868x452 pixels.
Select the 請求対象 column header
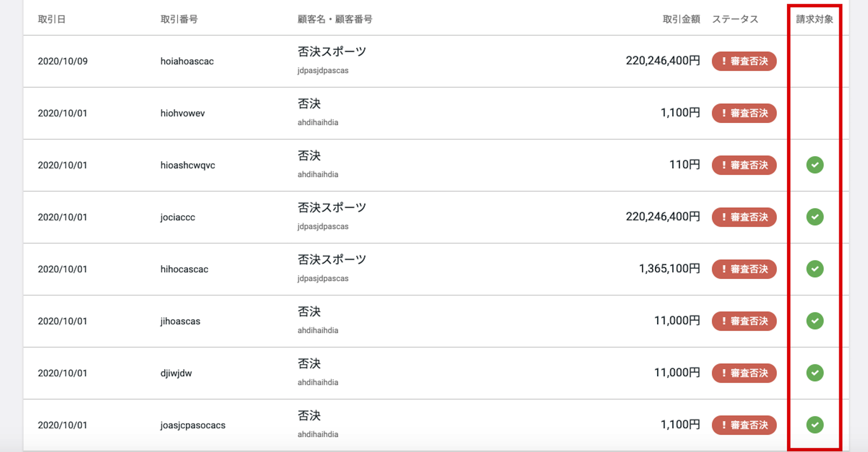tap(814, 19)
